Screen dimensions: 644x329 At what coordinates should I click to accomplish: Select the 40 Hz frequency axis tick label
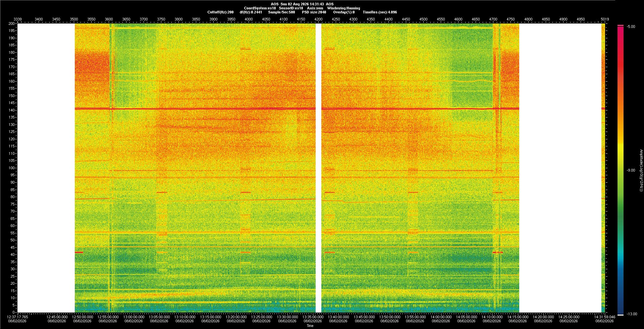[x=13, y=254]
